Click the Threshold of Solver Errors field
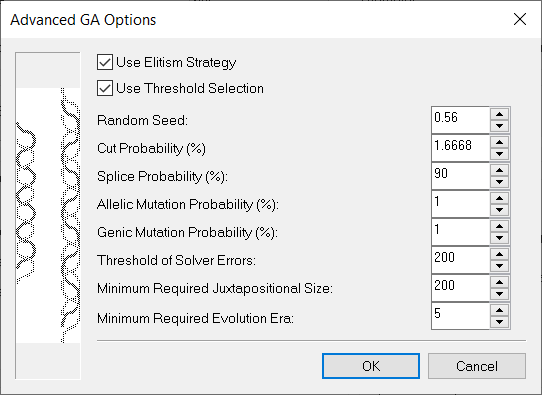The image size is (542, 395). pos(460,260)
